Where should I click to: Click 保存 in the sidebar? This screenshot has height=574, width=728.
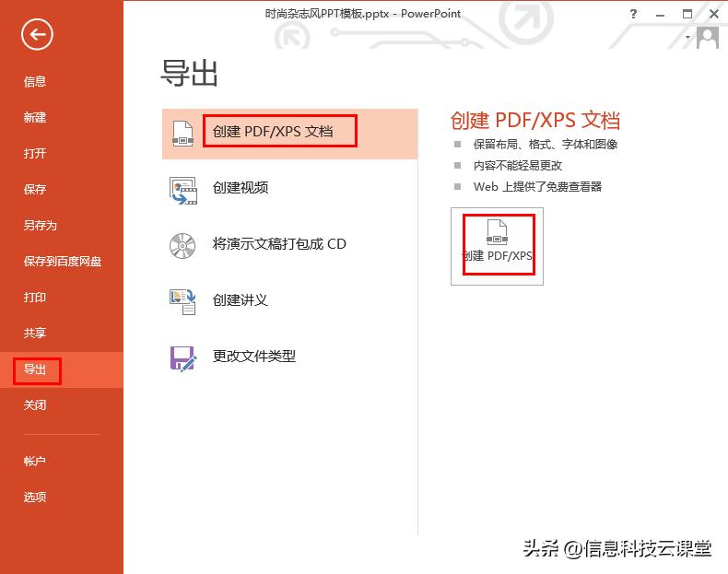[35, 189]
